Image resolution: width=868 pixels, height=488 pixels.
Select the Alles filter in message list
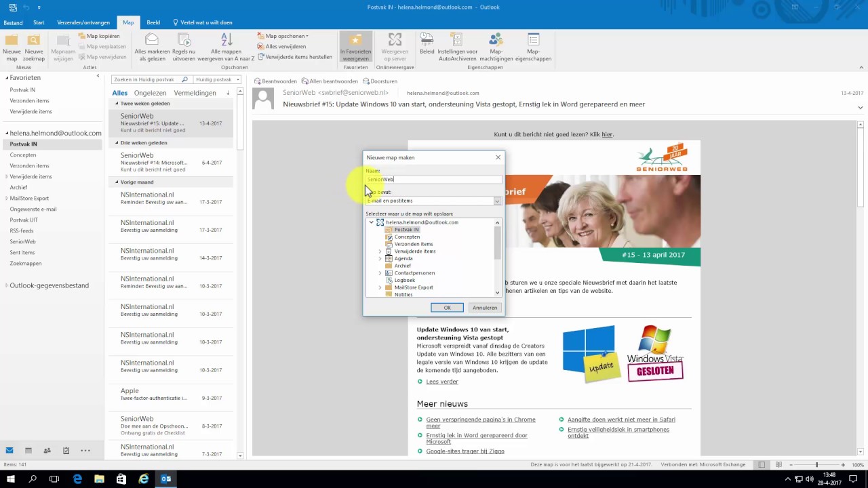tap(119, 93)
